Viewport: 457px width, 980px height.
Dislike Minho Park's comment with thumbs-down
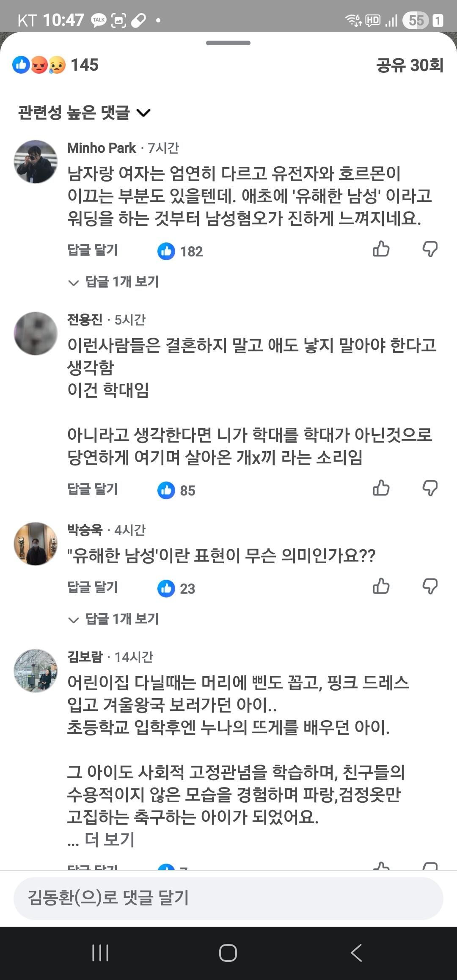point(430,249)
